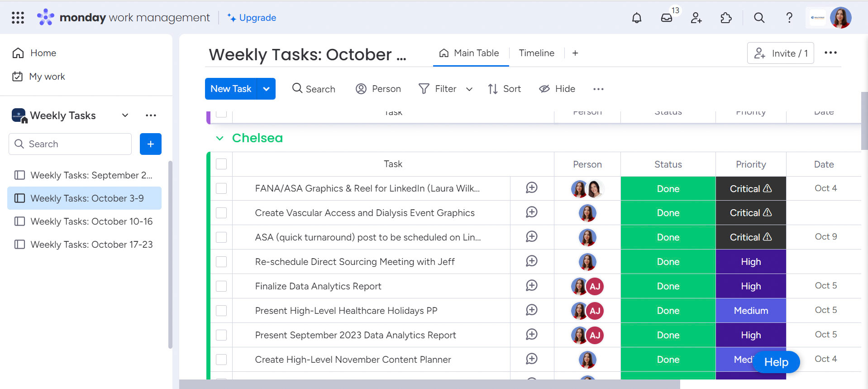
Task: Open updates for Finalize Data Analytics Report
Action: [x=532, y=285]
